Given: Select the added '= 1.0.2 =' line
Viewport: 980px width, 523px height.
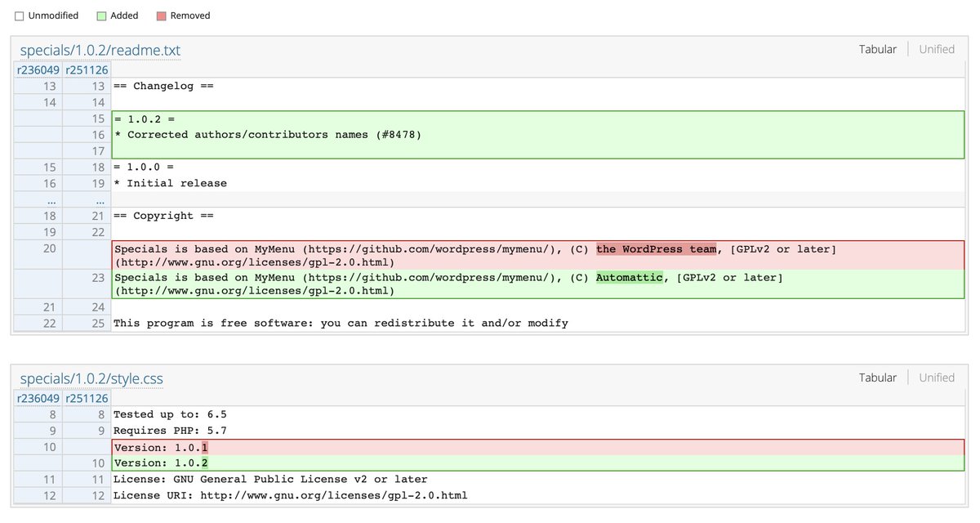Looking at the screenshot, I should pyautogui.click(x=537, y=119).
